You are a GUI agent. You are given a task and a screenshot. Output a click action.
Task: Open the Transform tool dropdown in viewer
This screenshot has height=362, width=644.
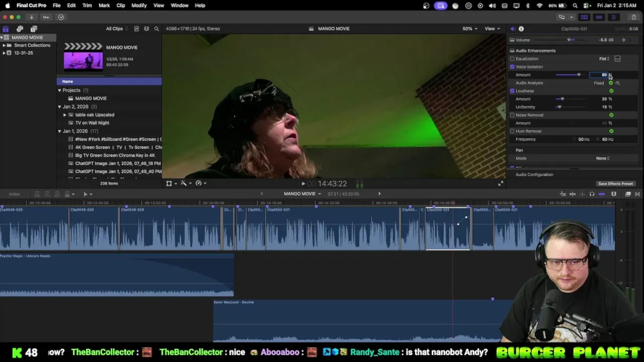tap(171, 184)
